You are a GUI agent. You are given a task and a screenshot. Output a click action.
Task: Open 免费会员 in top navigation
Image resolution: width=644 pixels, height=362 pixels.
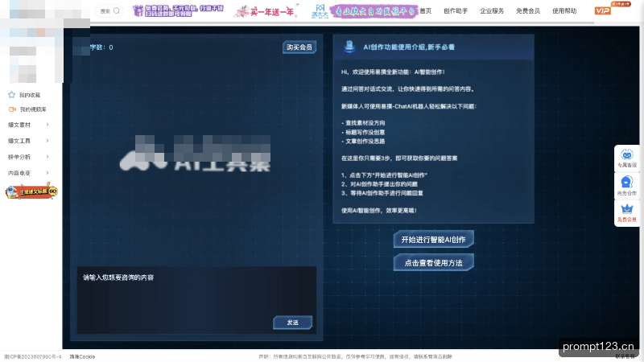click(528, 11)
